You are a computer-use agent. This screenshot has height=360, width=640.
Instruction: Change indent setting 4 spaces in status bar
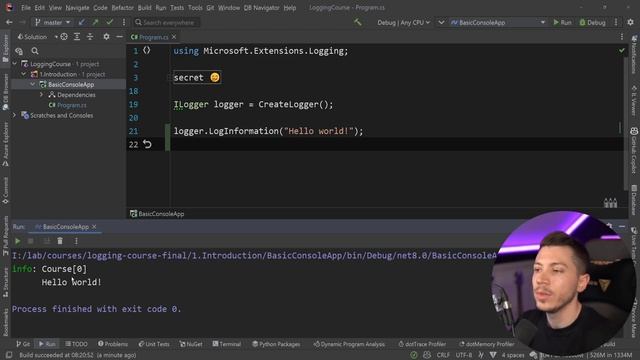(x=513, y=355)
